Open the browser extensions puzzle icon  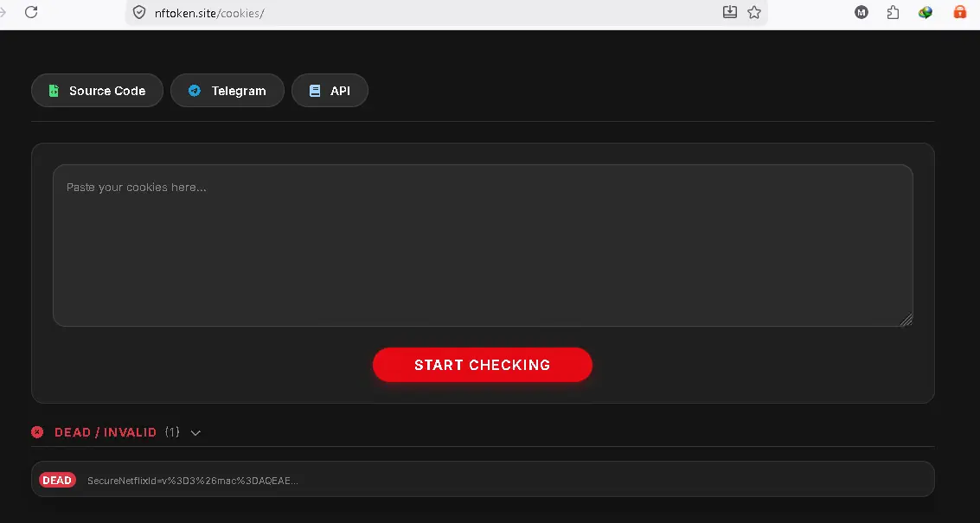894,12
